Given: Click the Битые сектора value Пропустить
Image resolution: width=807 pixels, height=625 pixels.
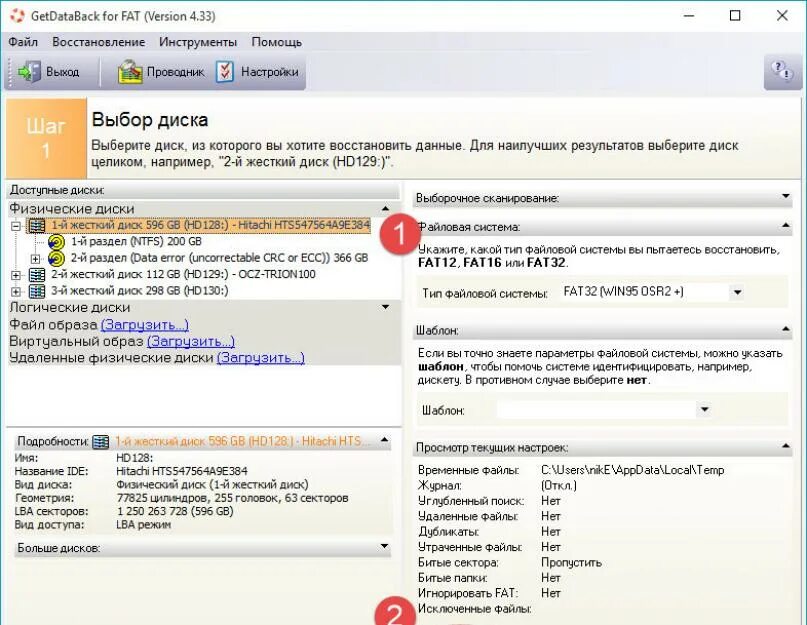Looking at the screenshot, I should coord(571,563).
